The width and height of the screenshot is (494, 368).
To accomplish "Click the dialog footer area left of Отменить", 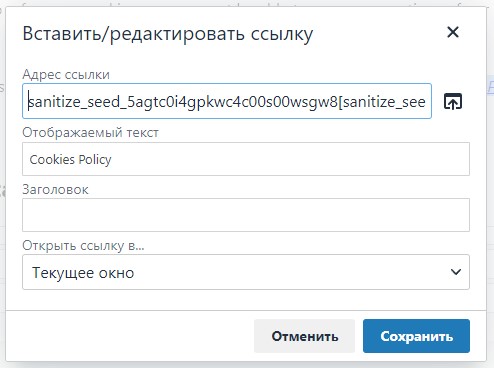I will [x=130, y=336].
